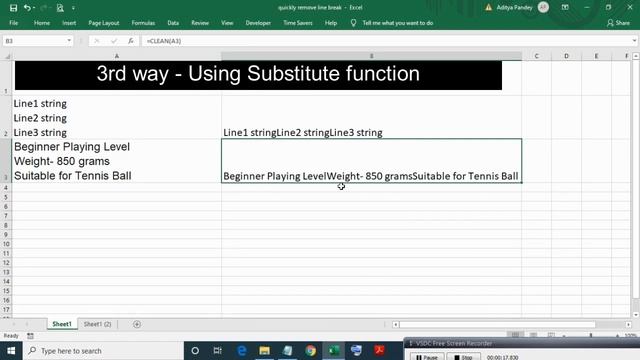This screenshot has width=640, height=360.
Task: Switch to the Home ribbon tab
Action: (x=42, y=23)
